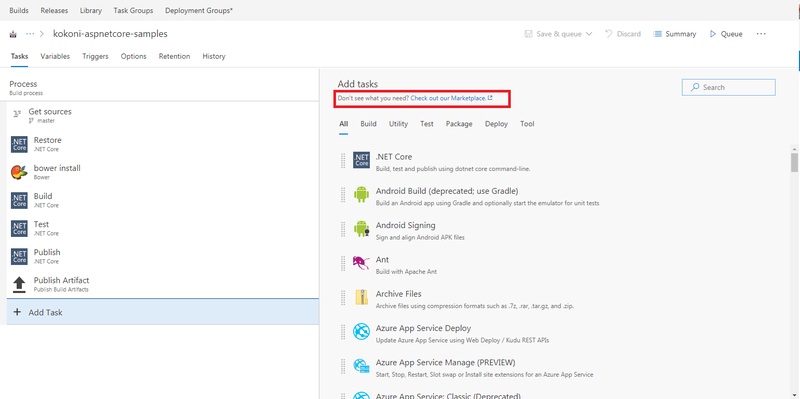Switch to the Variables tab
Screen dimensions: 800x399
point(55,56)
